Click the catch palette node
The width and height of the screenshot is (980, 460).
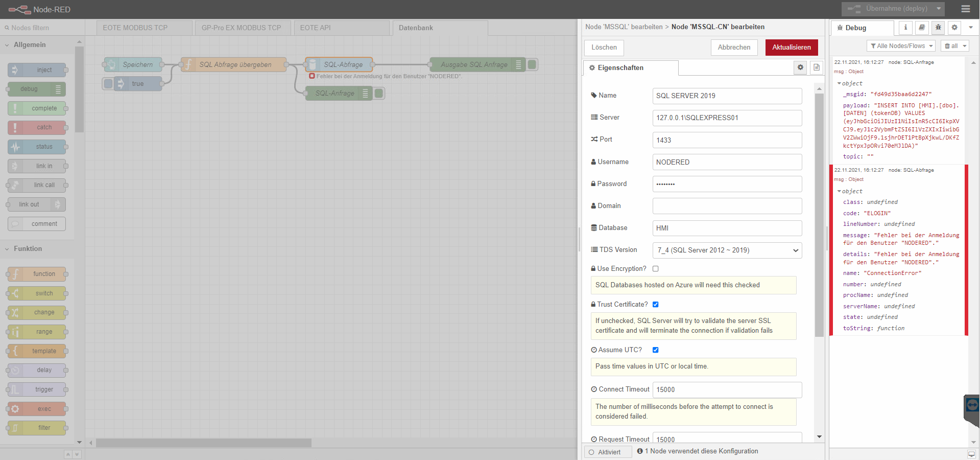coord(37,127)
